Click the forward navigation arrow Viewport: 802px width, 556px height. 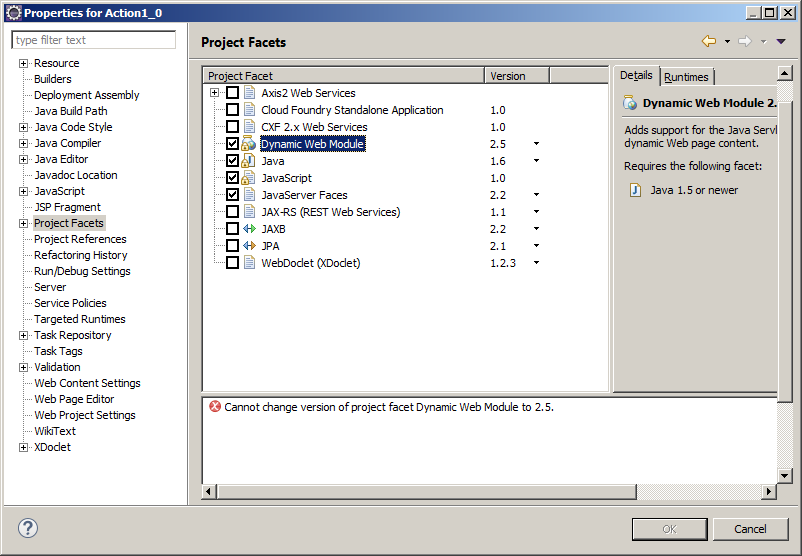pyautogui.click(x=745, y=41)
